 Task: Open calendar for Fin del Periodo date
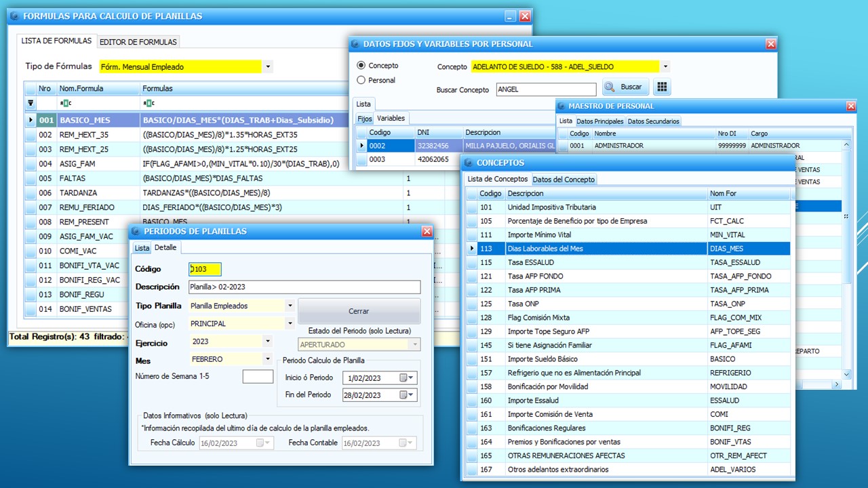point(408,395)
